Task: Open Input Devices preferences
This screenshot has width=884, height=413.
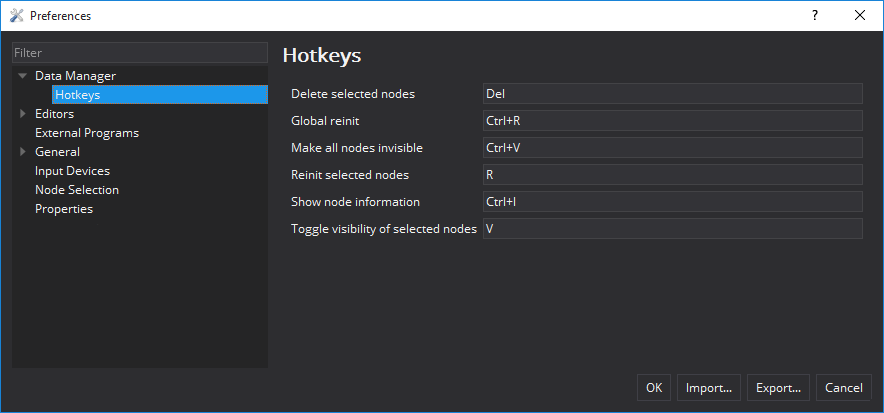Action: click(x=72, y=171)
